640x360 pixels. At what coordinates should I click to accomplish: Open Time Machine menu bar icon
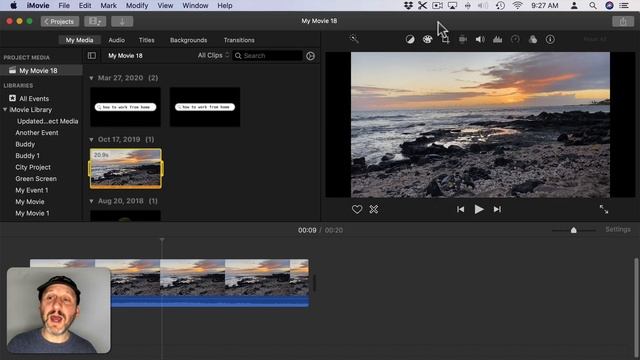pos(500,5)
